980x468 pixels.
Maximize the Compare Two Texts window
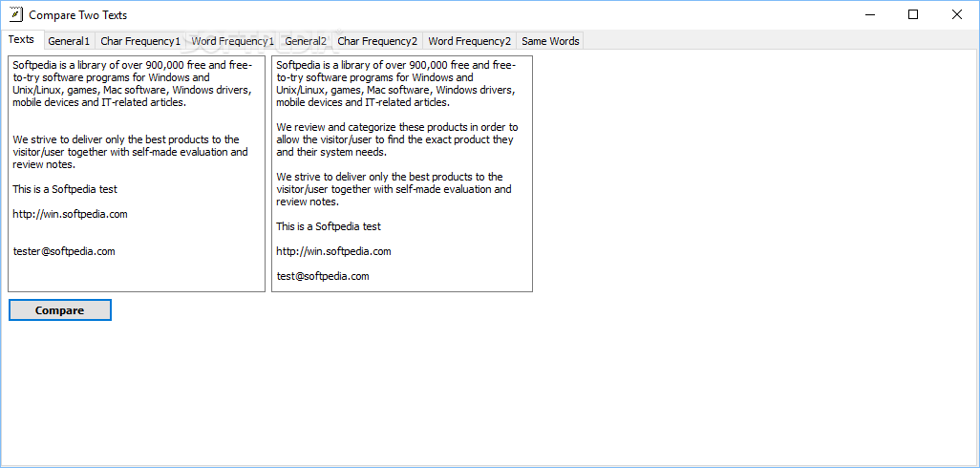point(913,14)
